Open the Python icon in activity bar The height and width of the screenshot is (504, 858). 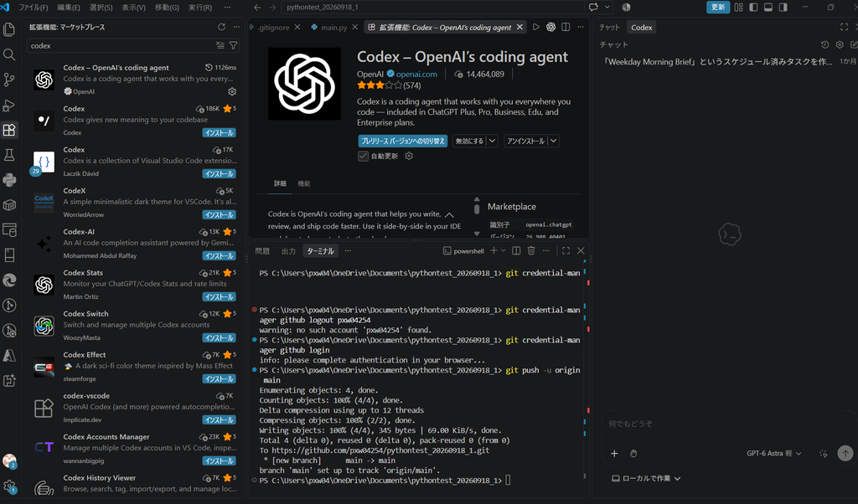tap(9, 180)
